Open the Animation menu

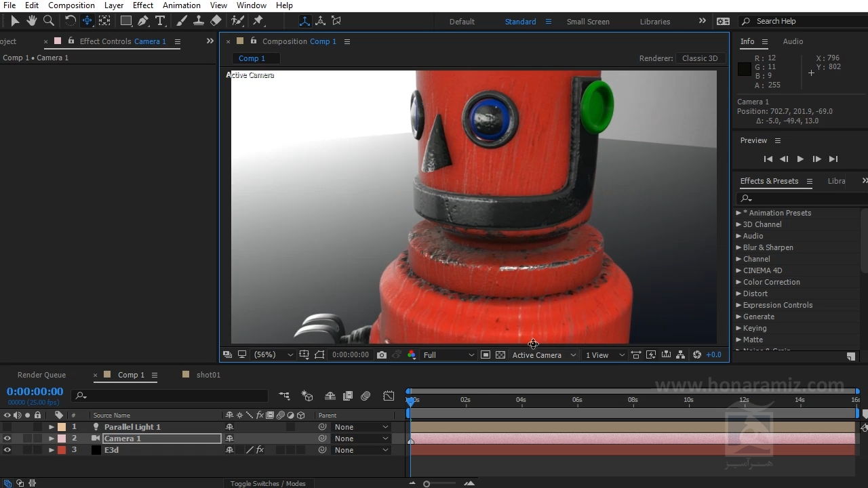(x=181, y=5)
